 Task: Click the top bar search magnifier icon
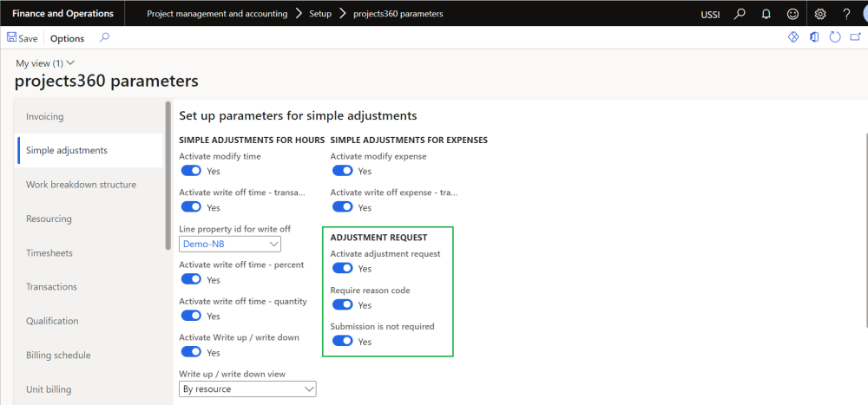tap(740, 14)
